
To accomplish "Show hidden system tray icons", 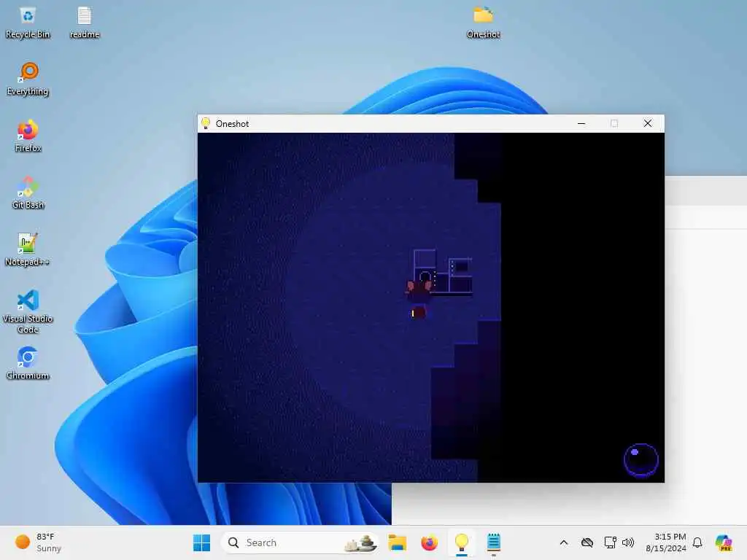I will [x=564, y=542].
